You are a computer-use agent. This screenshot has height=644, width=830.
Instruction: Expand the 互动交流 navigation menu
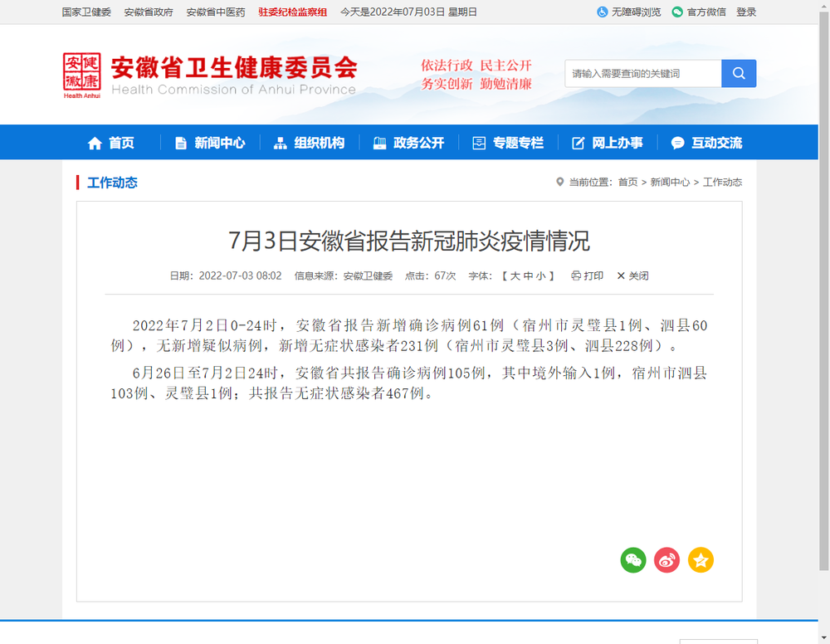coord(706,143)
